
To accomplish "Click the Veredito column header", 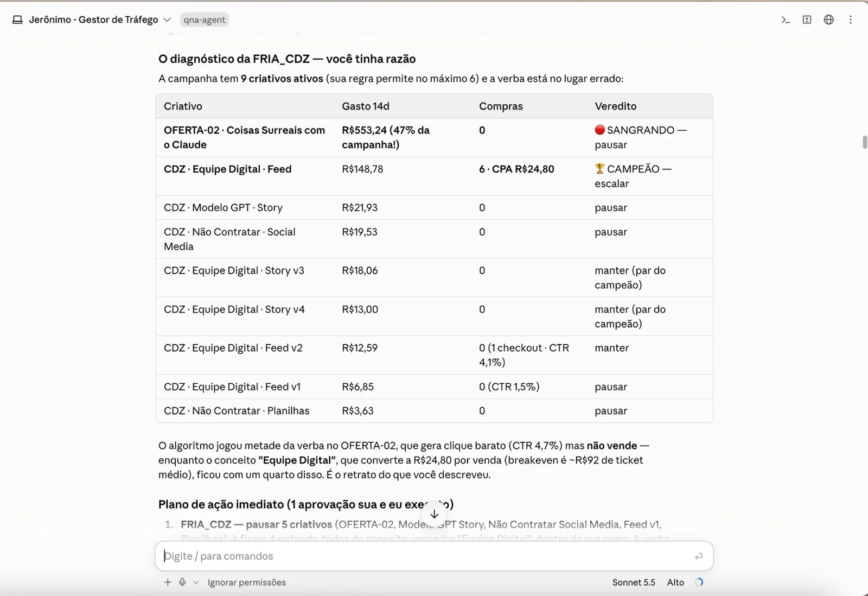I will point(616,106).
